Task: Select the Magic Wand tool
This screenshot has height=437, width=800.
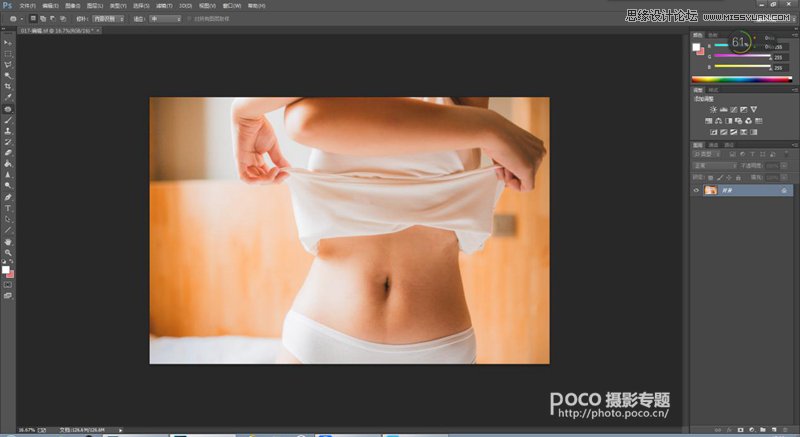Action: [x=8, y=75]
